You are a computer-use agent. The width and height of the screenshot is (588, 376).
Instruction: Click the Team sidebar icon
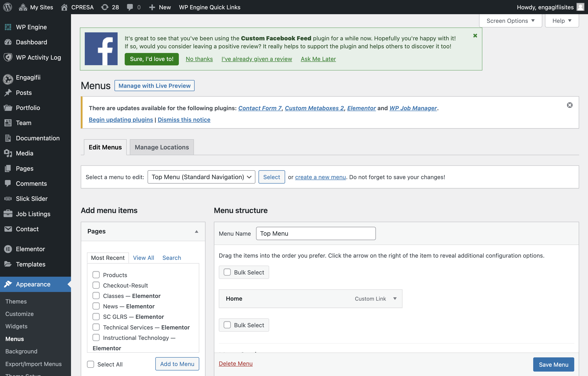[8, 123]
